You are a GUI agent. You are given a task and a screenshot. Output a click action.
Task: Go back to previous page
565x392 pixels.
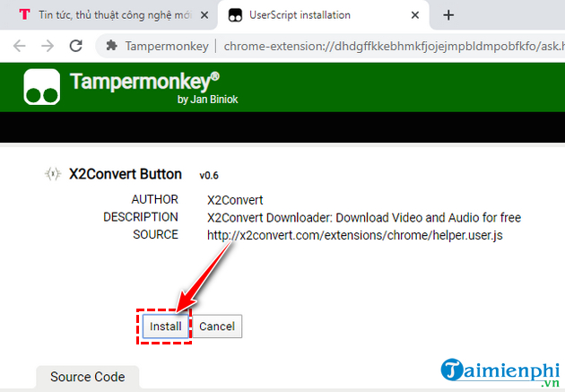(20, 46)
